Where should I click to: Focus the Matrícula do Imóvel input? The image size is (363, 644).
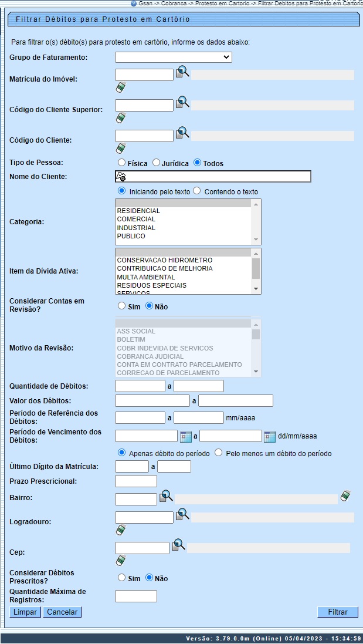click(144, 75)
